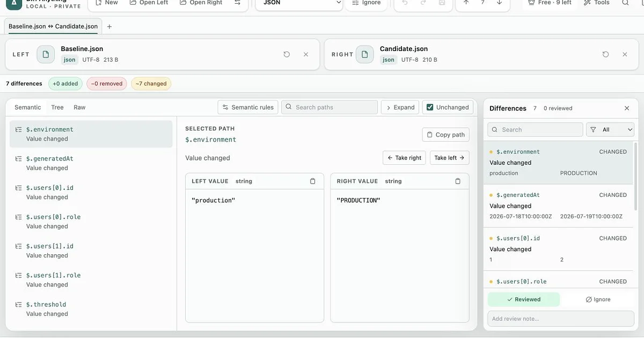Click the Candidate.json file icon in RIGHT card

[x=365, y=54]
